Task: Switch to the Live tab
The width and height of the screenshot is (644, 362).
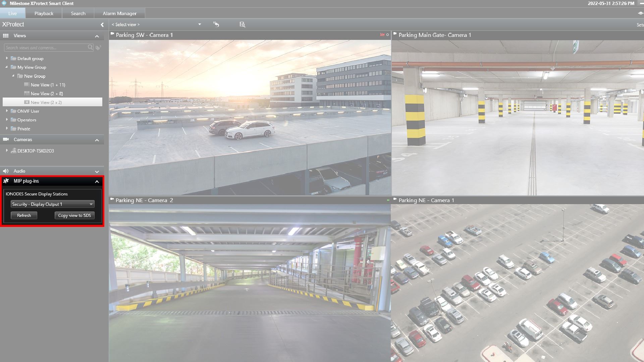Action: tap(13, 13)
